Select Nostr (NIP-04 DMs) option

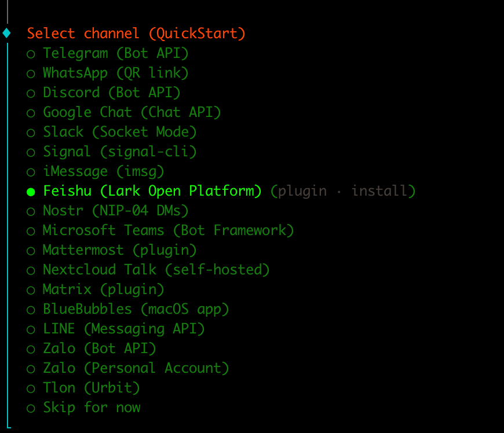tap(115, 211)
